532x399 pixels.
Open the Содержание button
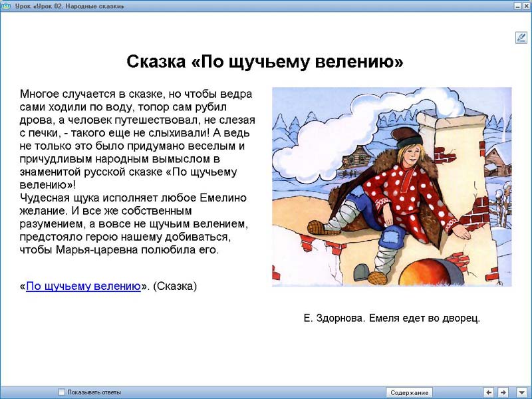pyautogui.click(x=409, y=392)
